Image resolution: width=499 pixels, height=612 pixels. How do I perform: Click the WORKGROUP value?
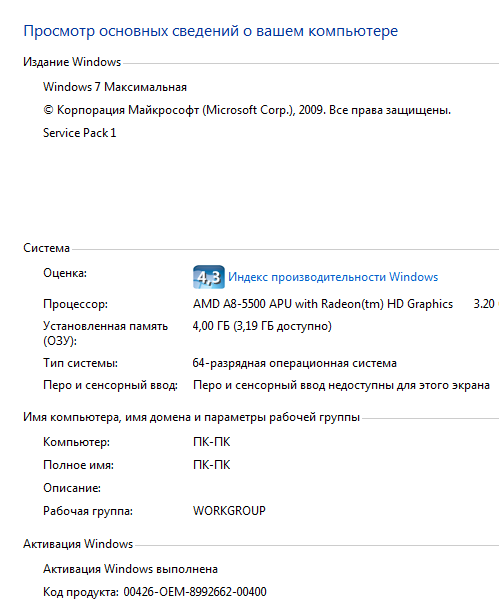pyautogui.click(x=229, y=511)
